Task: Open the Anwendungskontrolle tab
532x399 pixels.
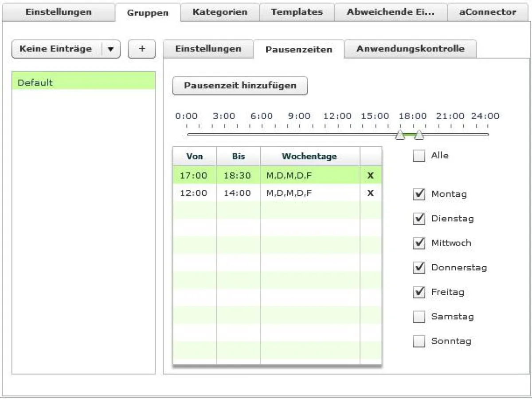Action: (x=411, y=49)
